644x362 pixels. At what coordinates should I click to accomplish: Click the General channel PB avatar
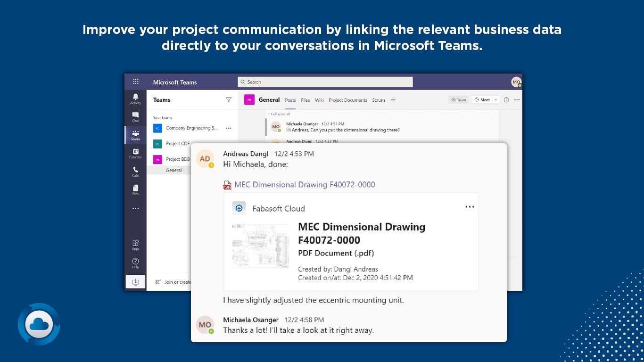pos(249,99)
